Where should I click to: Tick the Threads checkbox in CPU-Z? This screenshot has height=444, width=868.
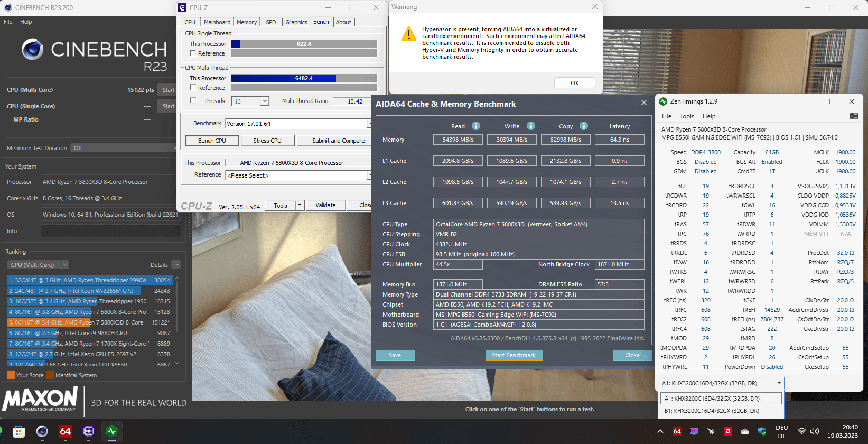click(193, 100)
